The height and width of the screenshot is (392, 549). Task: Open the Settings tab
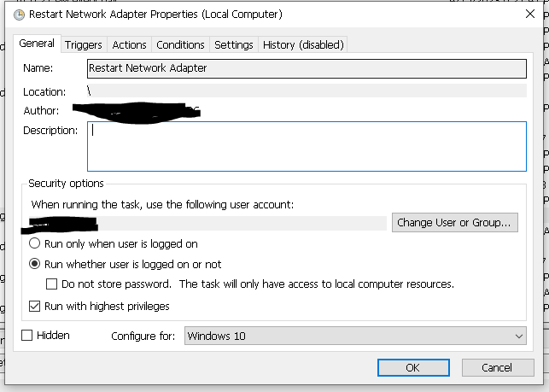pyautogui.click(x=234, y=45)
